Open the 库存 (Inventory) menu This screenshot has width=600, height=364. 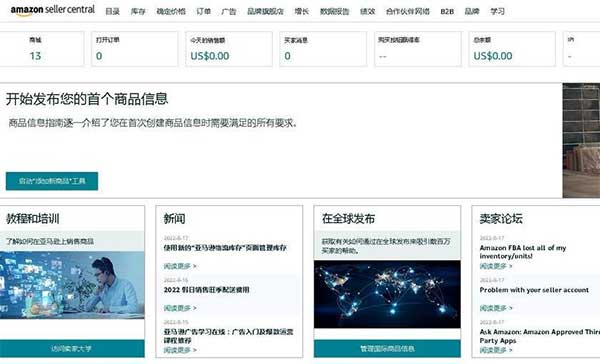point(138,11)
